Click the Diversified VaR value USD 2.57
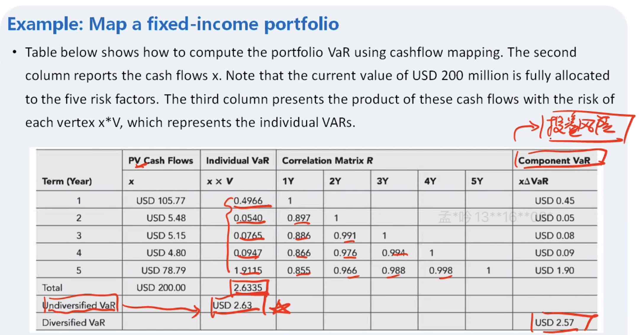 (554, 322)
